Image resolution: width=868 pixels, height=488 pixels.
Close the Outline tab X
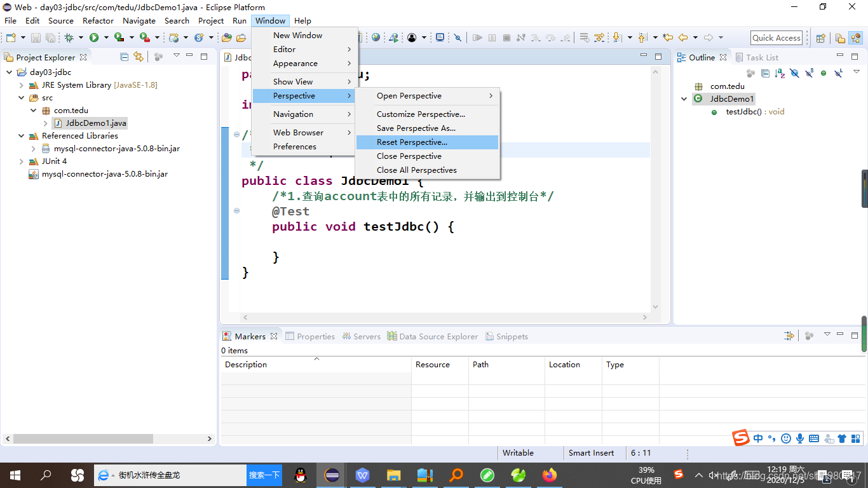(x=723, y=57)
